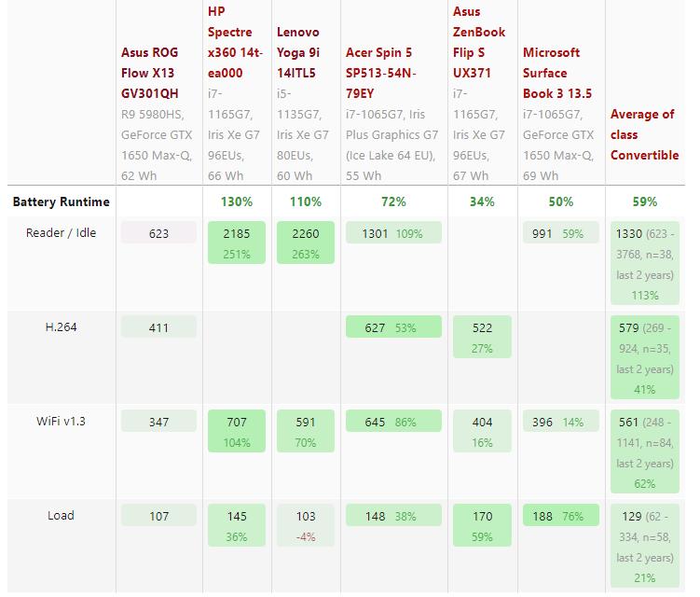Click the Load row label
Viewport: 700px width, 597px height.
[x=61, y=516]
